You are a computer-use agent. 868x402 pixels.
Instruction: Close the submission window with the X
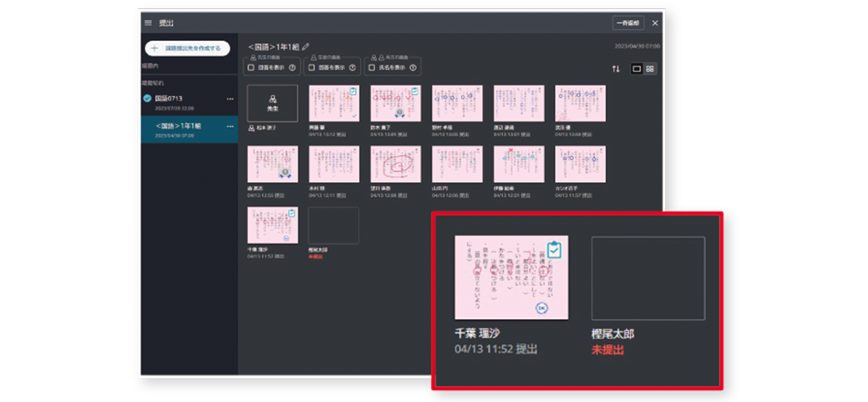tap(655, 23)
